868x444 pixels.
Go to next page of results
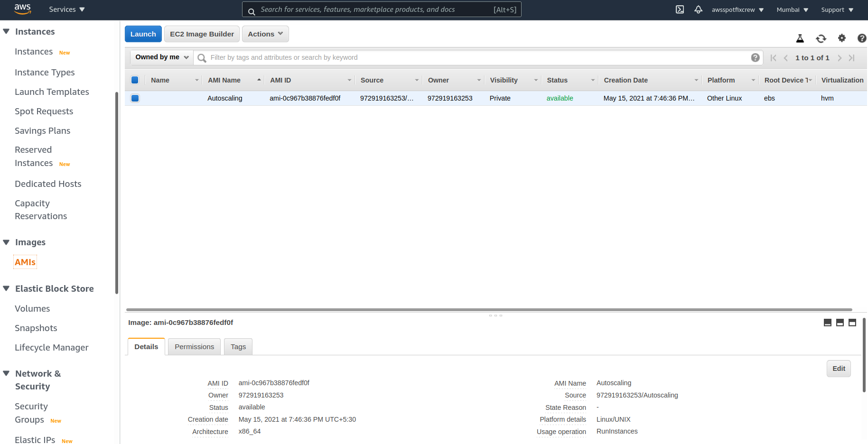coord(840,58)
